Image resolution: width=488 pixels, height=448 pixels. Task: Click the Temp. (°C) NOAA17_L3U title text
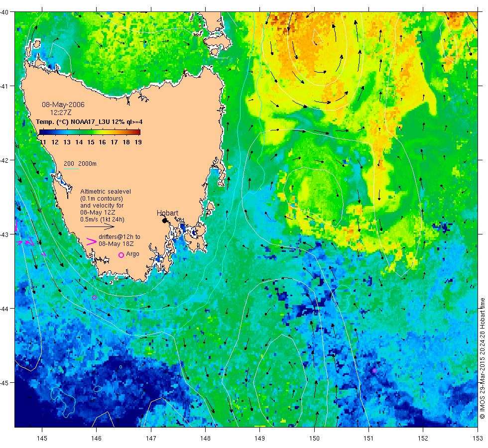pyautogui.click(x=89, y=121)
